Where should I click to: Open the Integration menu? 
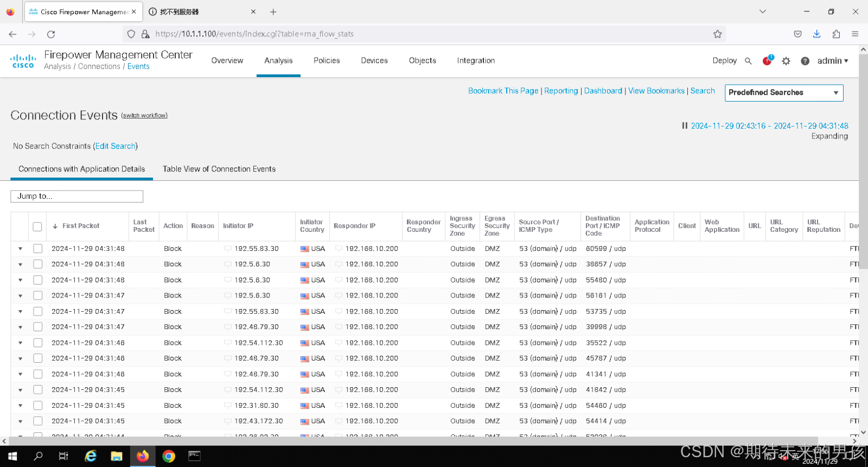pos(476,60)
